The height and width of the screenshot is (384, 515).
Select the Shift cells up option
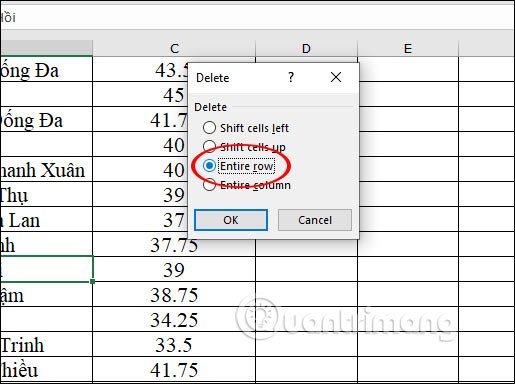[244, 147]
